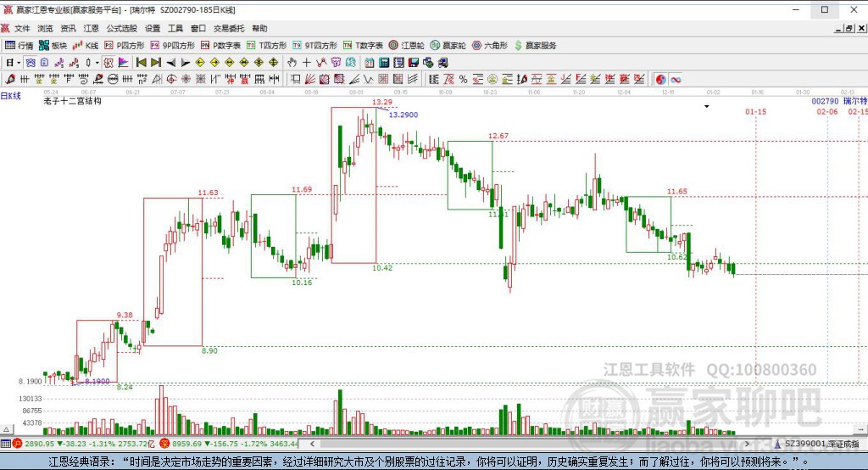Open the 文件 menu
The image size is (868, 470).
pos(22,28)
